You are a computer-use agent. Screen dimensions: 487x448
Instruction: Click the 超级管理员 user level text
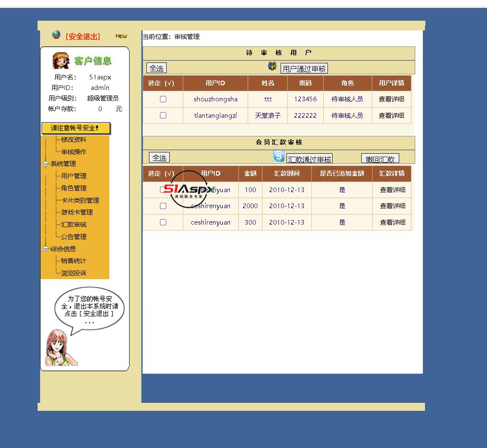tap(103, 98)
